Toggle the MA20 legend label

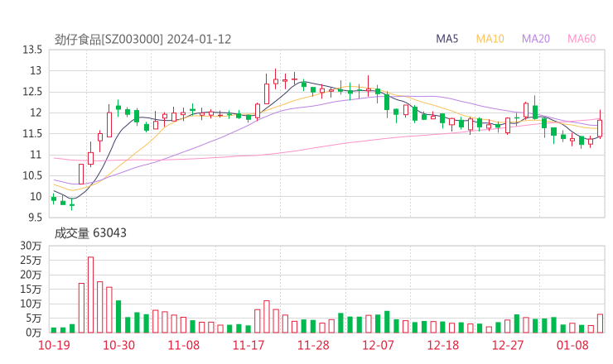[x=536, y=39]
